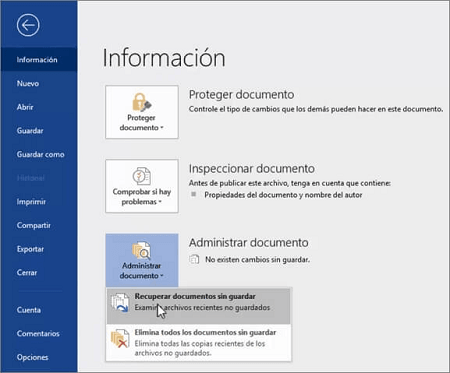
Task: Collapse the Administrar documento dropdown button
Action: click(142, 260)
